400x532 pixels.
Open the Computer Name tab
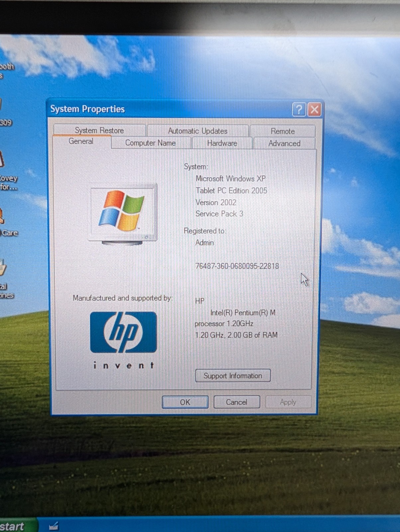coord(150,143)
